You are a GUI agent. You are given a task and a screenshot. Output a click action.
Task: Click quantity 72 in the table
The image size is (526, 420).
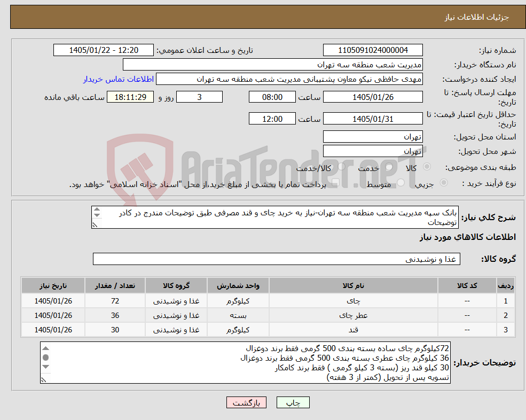coord(115,301)
